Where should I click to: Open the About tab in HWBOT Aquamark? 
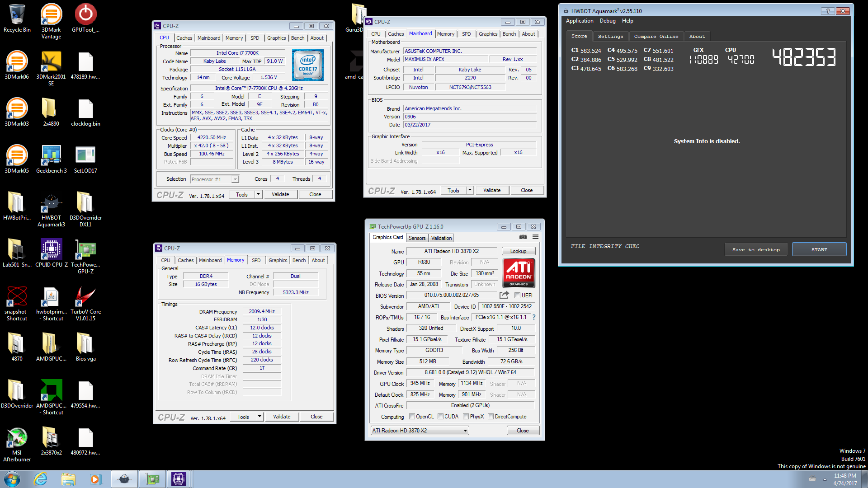pos(697,36)
